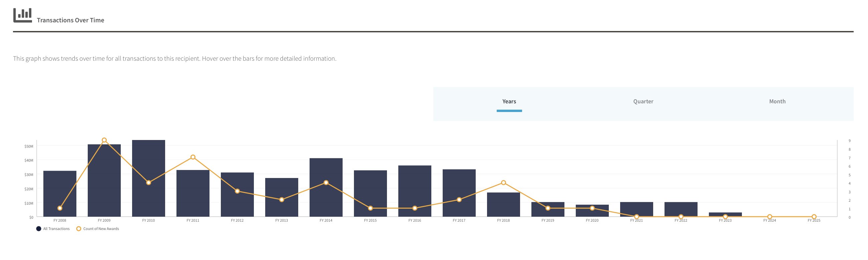Viewport: 868px width, 260px height.
Task: Click the FY 2023 transactions bar
Action: click(726, 215)
